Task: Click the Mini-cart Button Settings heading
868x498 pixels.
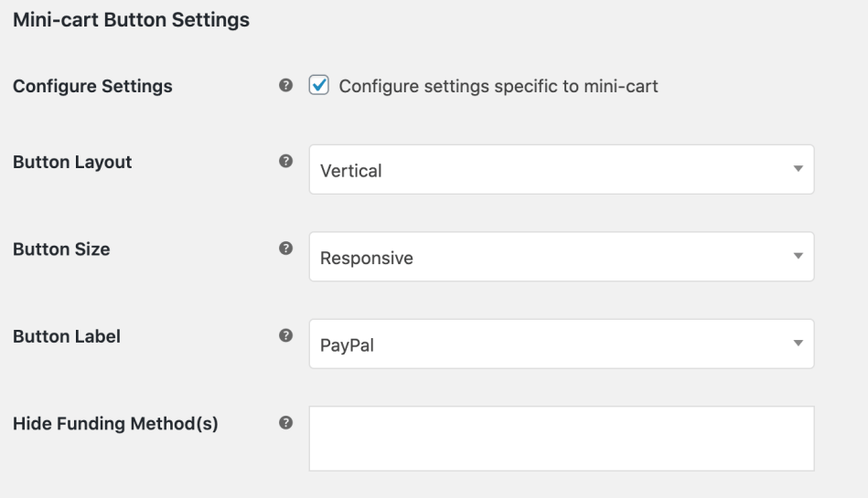Action: 131,20
